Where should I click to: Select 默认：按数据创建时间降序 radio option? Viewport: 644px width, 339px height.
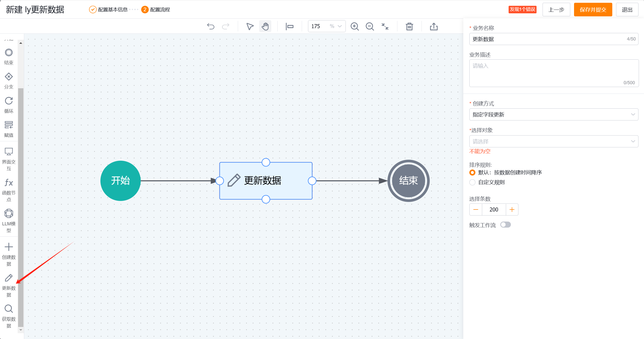click(x=472, y=173)
